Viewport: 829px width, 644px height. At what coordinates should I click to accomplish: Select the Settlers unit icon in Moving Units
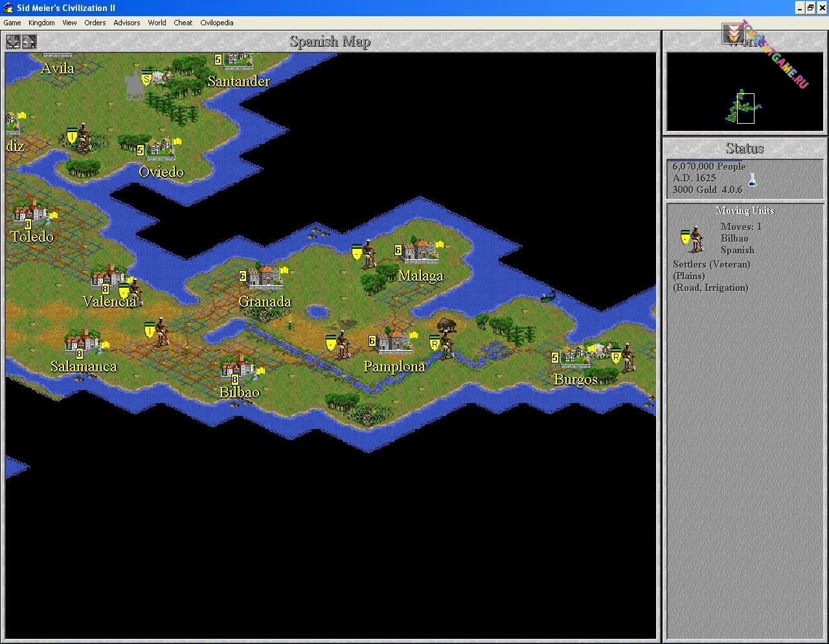(692, 239)
